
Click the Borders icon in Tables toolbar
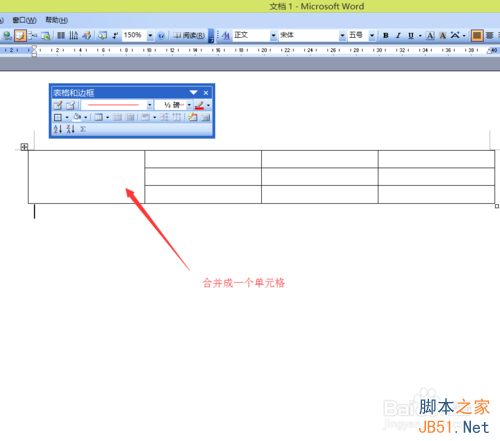click(x=58, y=117)
